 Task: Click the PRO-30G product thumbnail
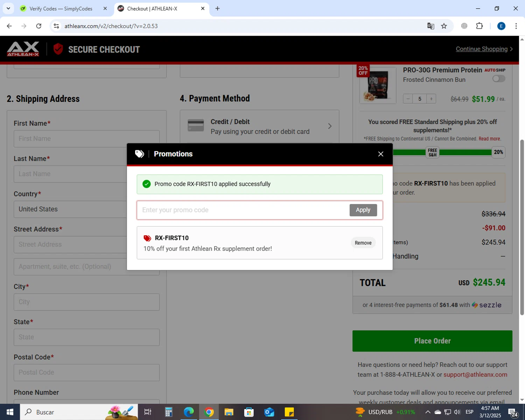[x=378, y=85]
